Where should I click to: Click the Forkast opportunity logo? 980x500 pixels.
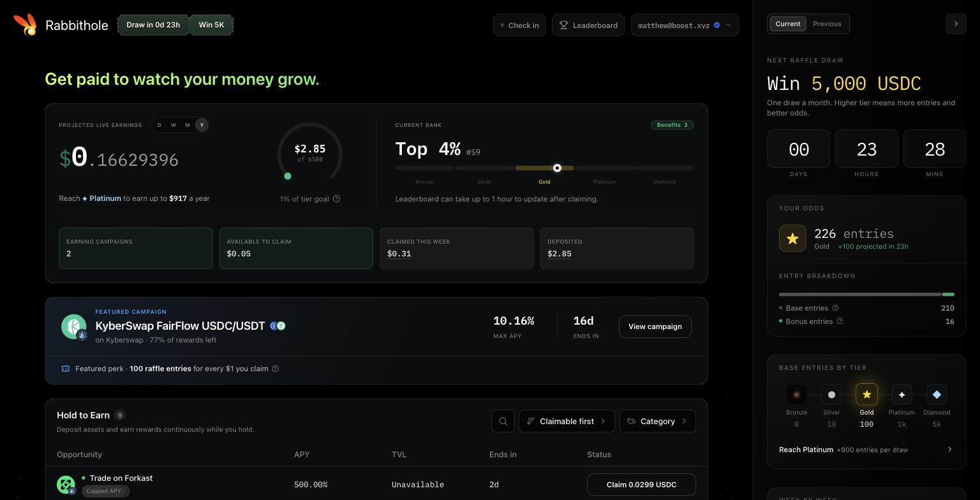[66, 485]
